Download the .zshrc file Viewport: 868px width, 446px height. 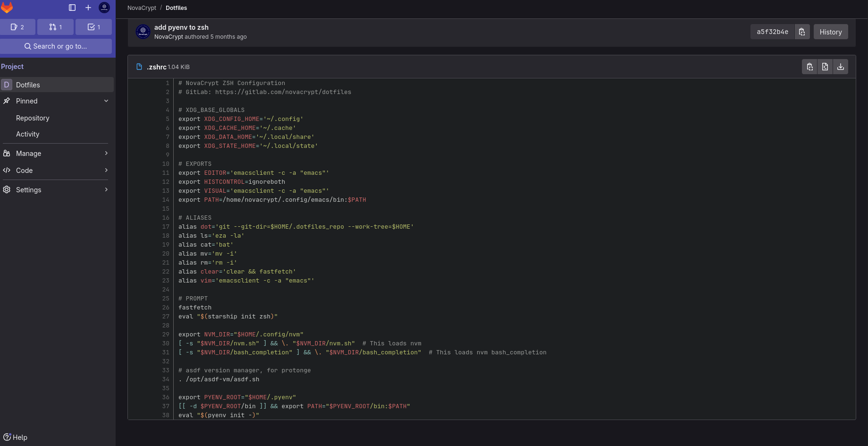pyautogui.click(x=840, y=67)
